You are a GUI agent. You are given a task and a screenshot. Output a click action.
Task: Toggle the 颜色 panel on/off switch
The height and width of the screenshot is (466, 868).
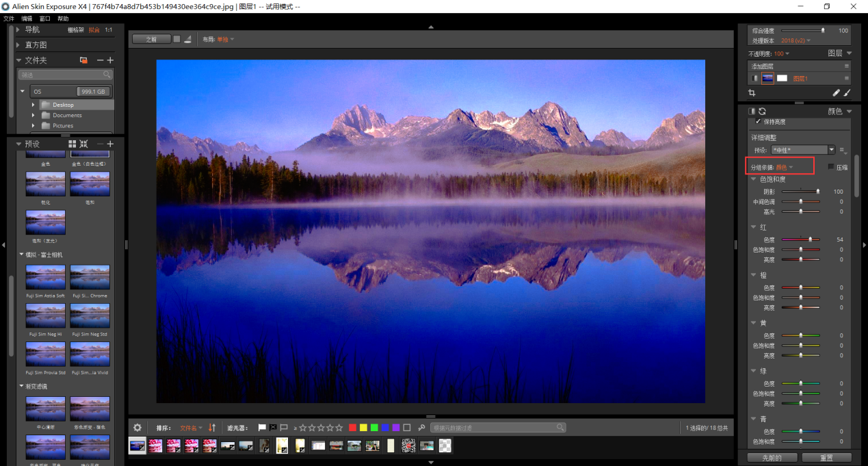752,111
